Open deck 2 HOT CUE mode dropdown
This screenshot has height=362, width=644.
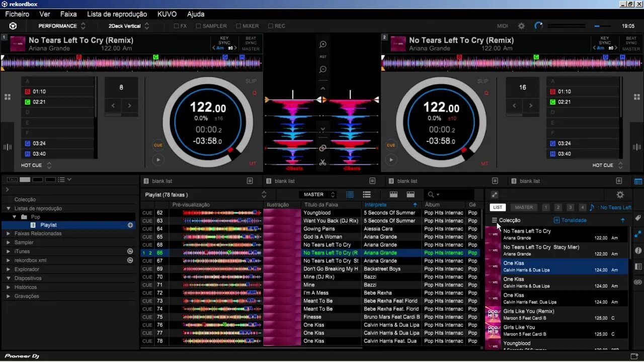point(608,165)
